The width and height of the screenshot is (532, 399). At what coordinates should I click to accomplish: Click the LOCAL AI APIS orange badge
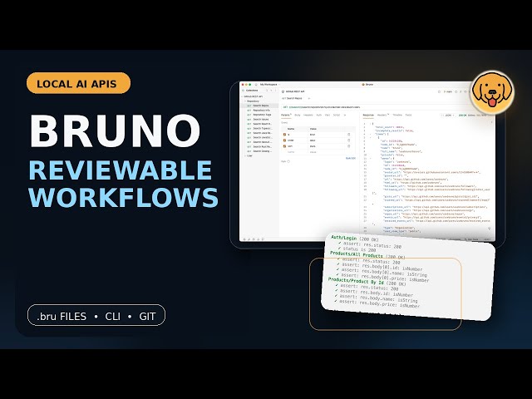[x=78, y=83]
